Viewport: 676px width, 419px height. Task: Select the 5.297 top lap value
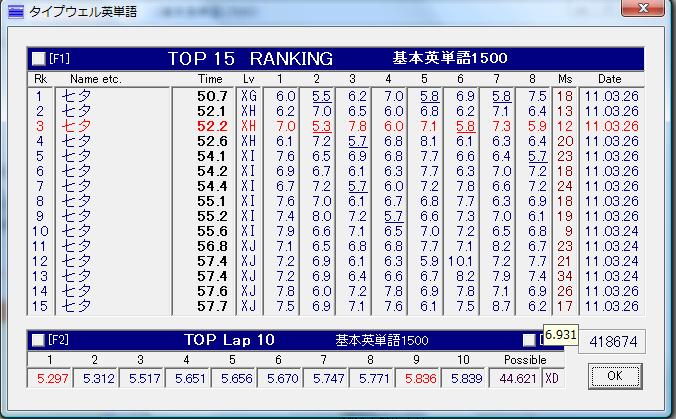[52, 378]
